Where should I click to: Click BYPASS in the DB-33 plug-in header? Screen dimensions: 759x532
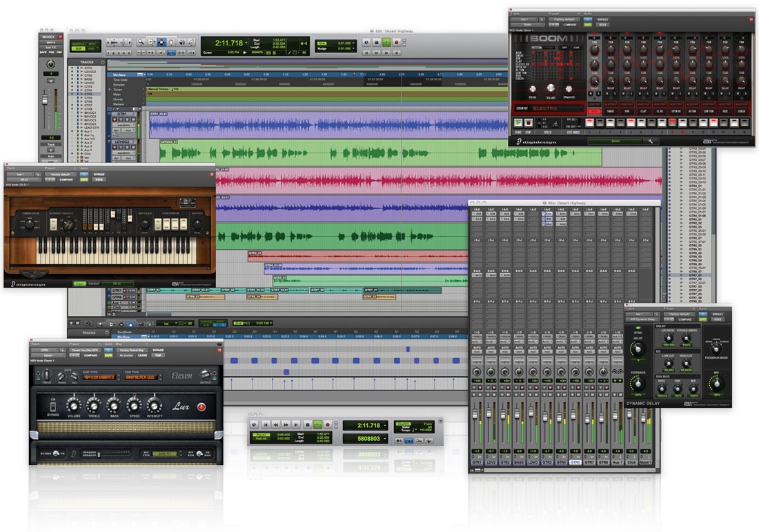click(99, 175)
